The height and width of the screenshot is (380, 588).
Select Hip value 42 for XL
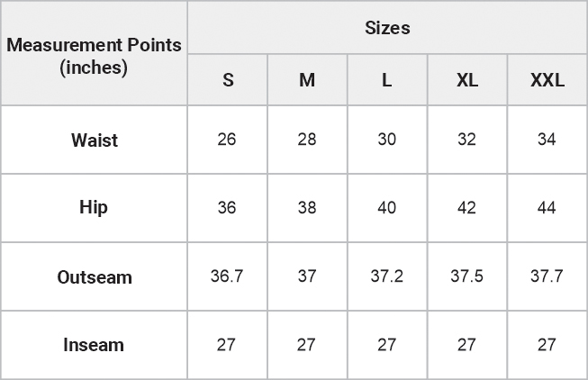[x=466, y=208]
